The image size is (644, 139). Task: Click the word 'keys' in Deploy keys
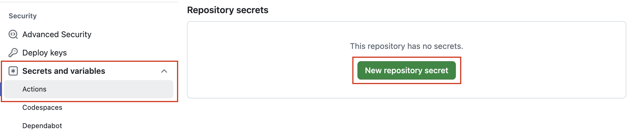(x=58, y=53)
